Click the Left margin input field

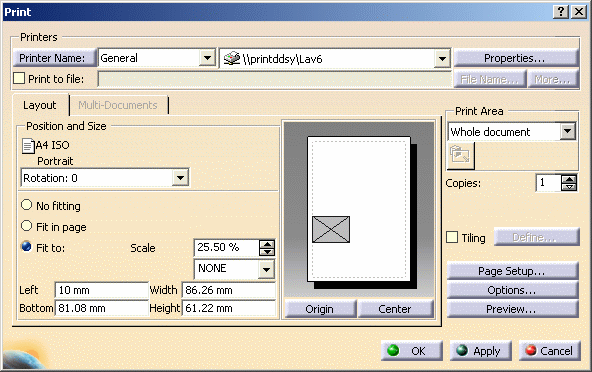101,290
